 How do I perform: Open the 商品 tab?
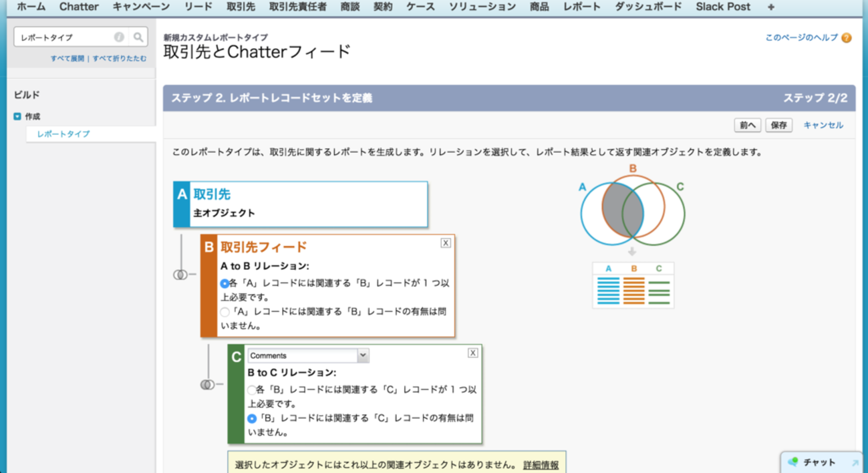539,7
